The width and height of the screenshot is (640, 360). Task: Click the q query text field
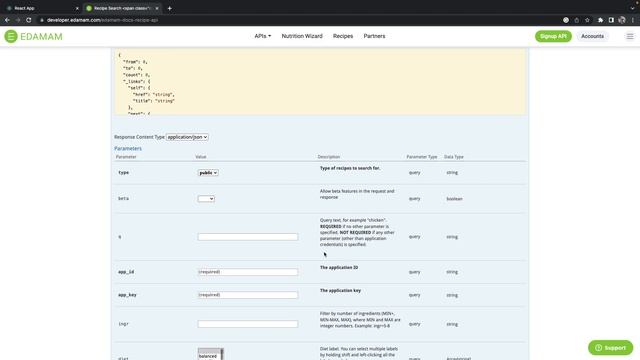tap(248, 237)
